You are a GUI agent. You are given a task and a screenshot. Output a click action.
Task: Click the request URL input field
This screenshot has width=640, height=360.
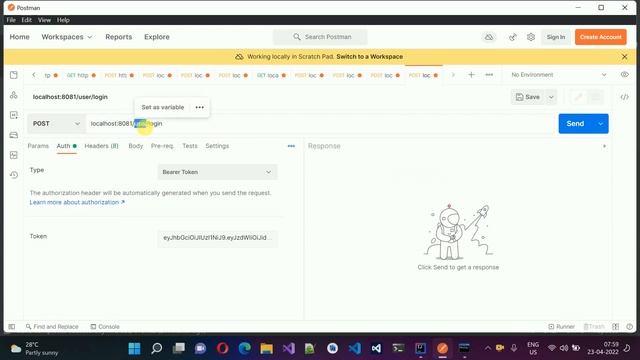[x=320, y=124]
